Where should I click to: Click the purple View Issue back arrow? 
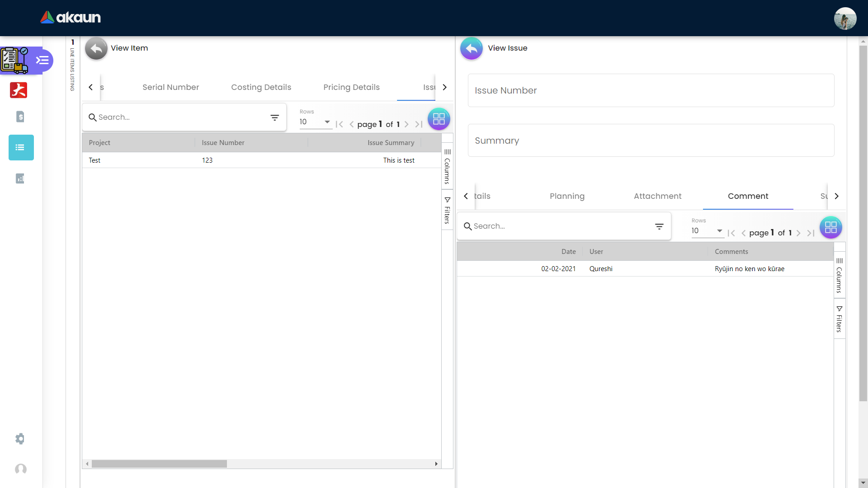point(471,48)
